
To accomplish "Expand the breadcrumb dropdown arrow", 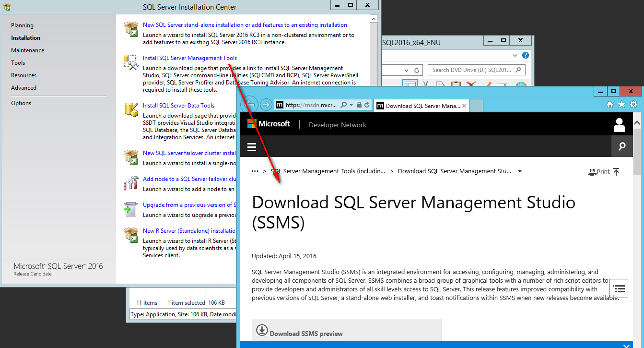I will click(520, 171).
